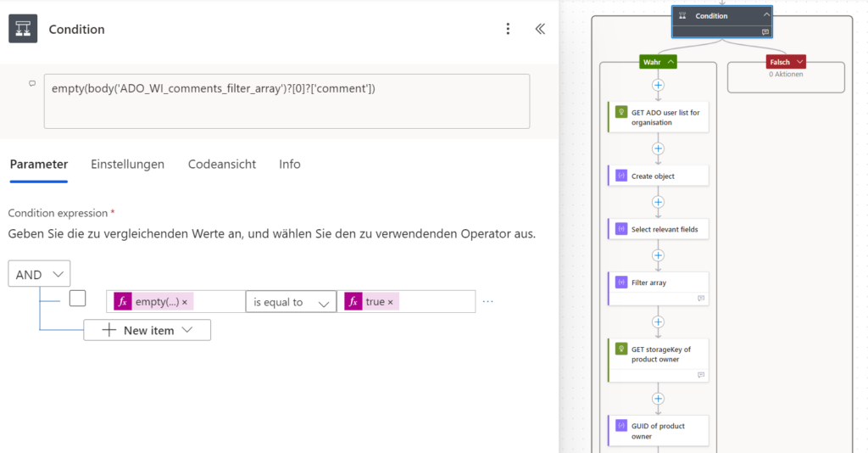Expand the Falsch branch
The width and height of the screenshot is (868, 453).
[x=799, y=61]
